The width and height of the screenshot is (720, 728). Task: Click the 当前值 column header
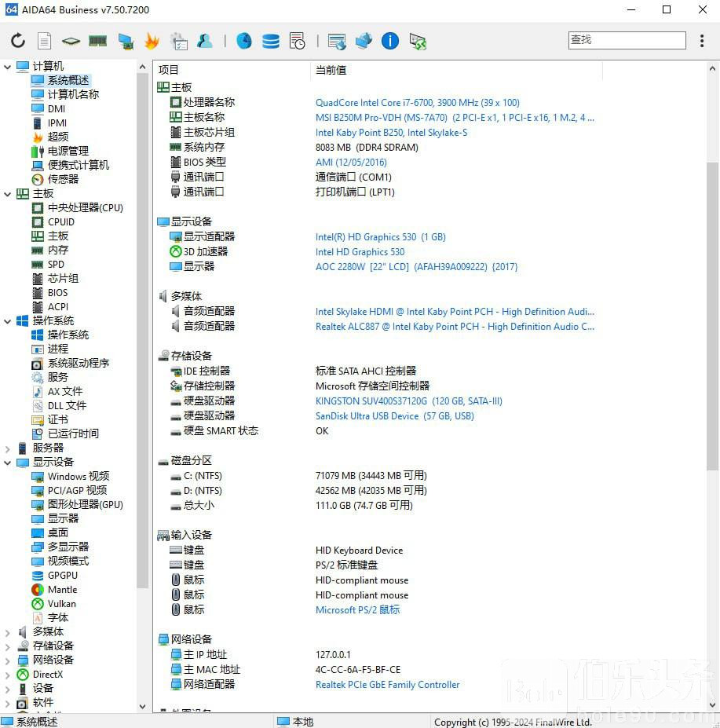click(331, 71)
